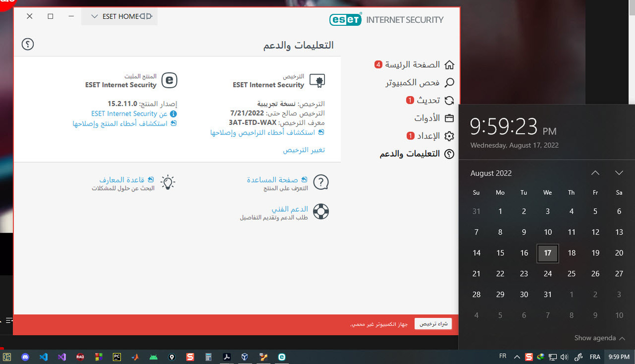635x364 pixels.
Task: Click the date text Wednesday, August 17, 2022
Action: coord(514,145)
